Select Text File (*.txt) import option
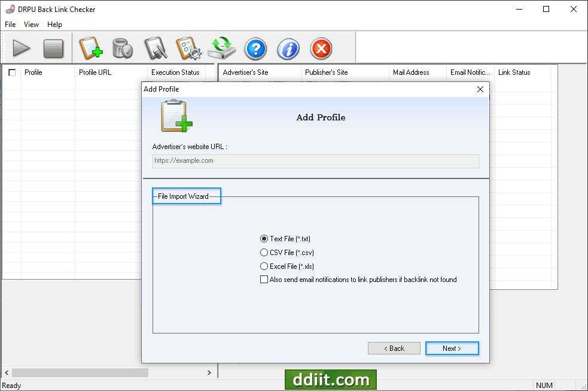The width and height of the screenshot is (588, 391). (x=264, y=238)
